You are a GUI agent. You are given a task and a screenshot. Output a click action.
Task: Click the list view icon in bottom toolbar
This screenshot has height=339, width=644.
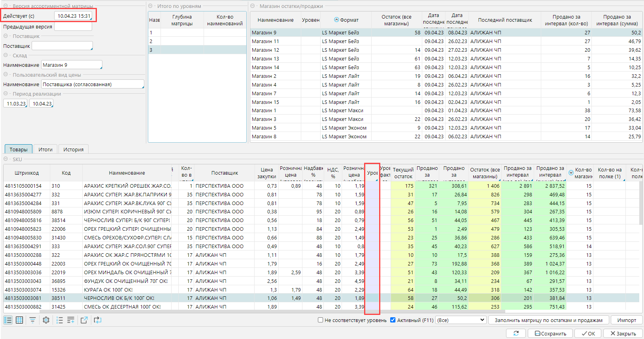8,320
